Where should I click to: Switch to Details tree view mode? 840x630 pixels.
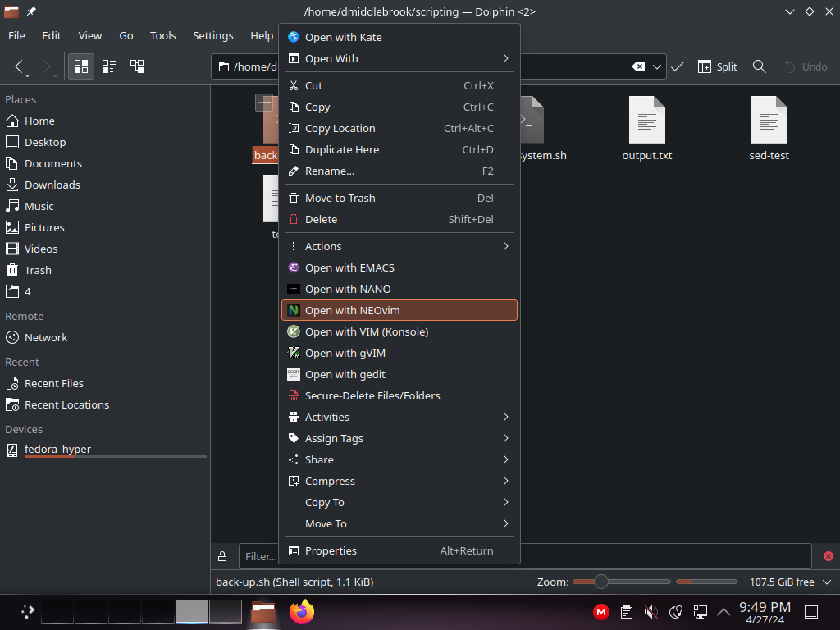[x=137, y=66]
